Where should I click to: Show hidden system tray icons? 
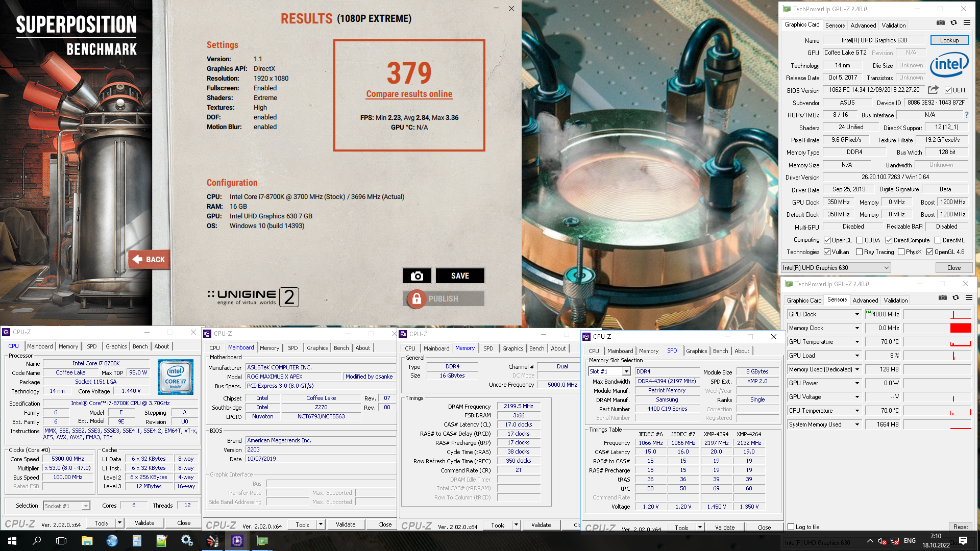point(870,541)
